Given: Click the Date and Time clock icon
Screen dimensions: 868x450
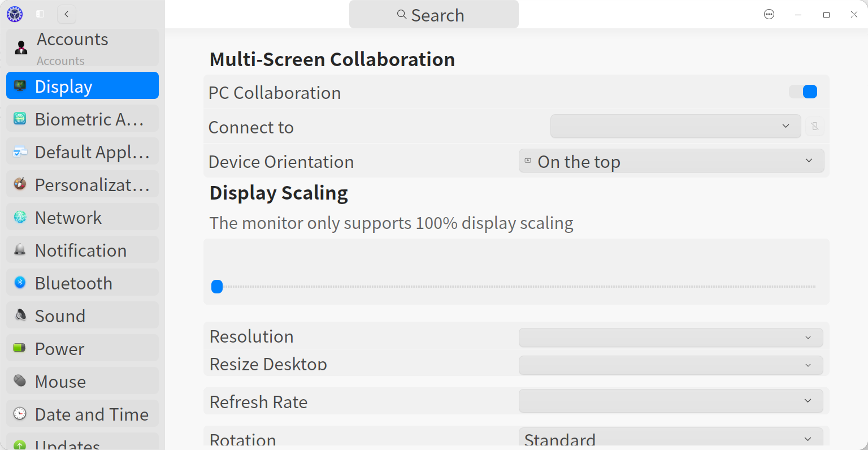Looking at the screenshot, I should (x=20, y=413).
